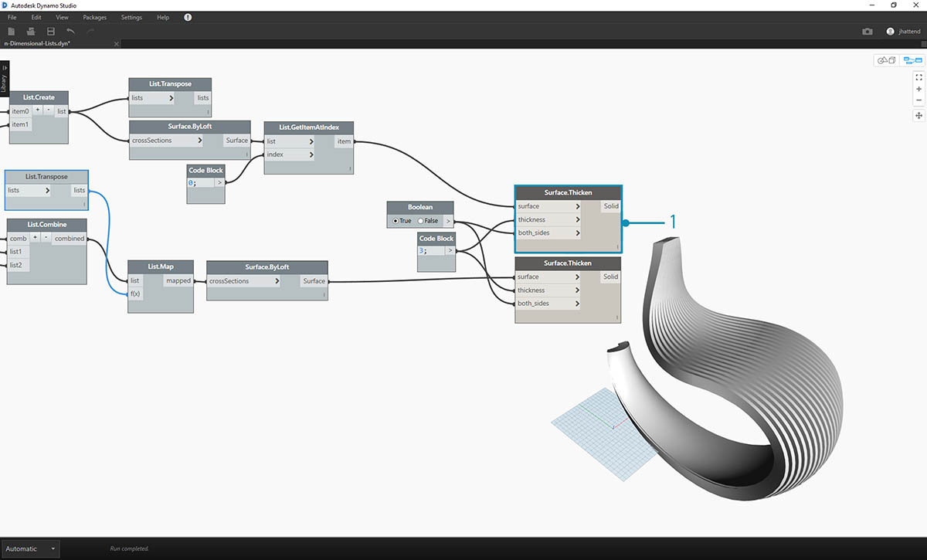Open the Edit menu

pos(36,17)
